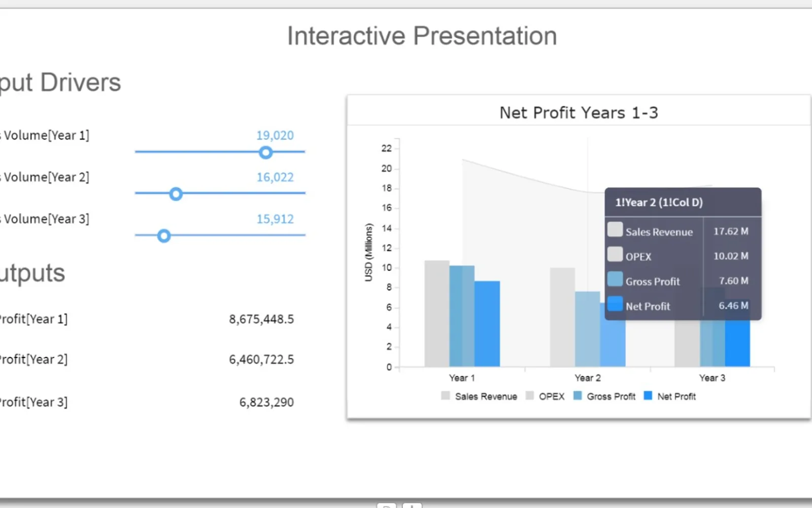Click the Volume[Year 1] slider handle
Viewport: 812px width, 508px height.
point(265,152)
